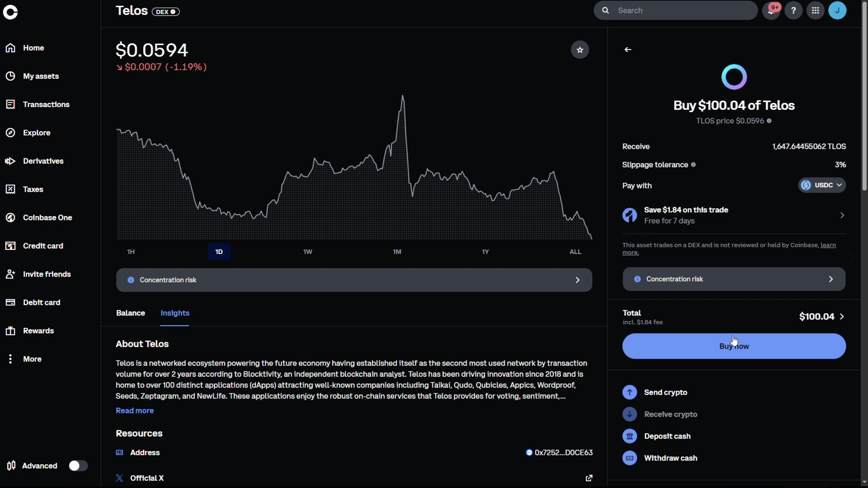Click the Search input field
This screenshot has width=868, height=488.
[675, 10]
